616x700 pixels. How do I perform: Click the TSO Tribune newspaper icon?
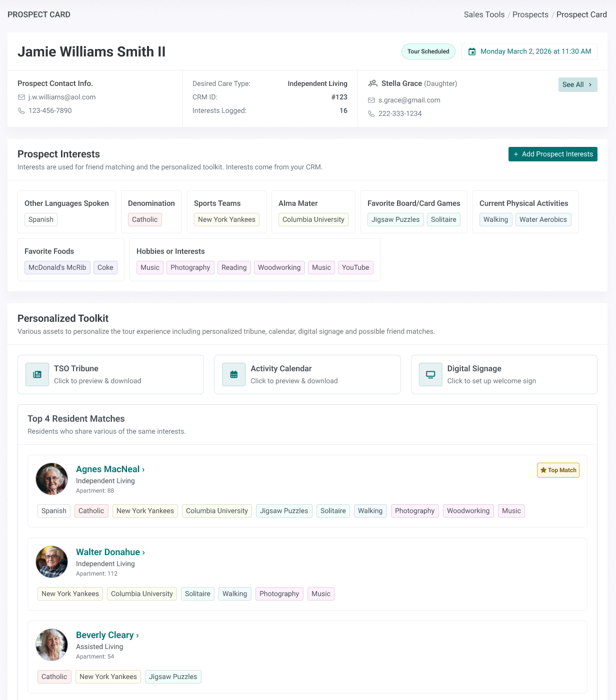[37, 375]
